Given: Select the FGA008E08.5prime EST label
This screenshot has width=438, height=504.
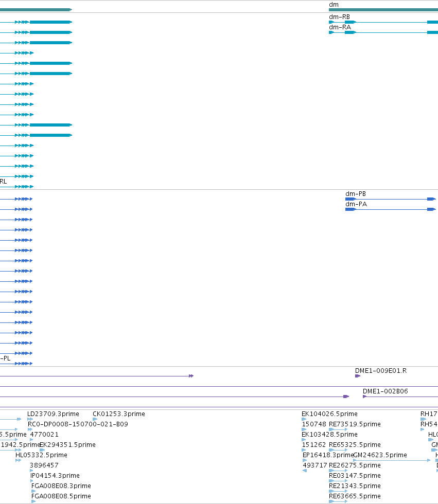Looking at the screenshot, I should pos(61,496).
